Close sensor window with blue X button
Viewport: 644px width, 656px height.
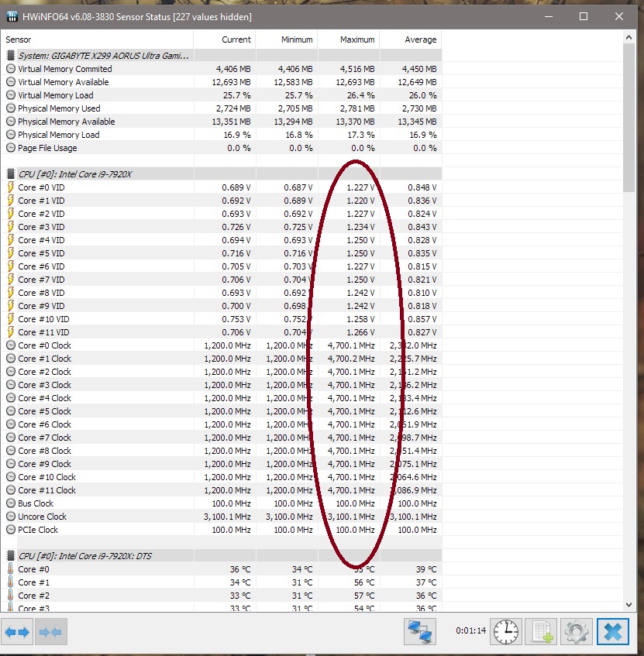click(613, 632)
